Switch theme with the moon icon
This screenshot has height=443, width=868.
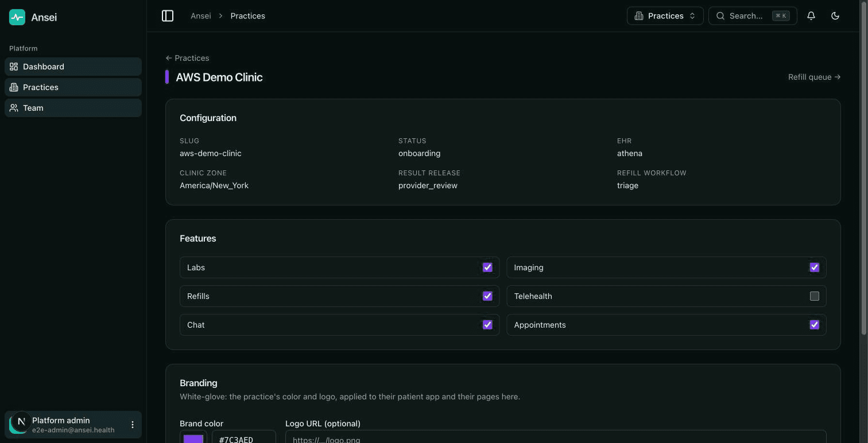coord(835,16)
